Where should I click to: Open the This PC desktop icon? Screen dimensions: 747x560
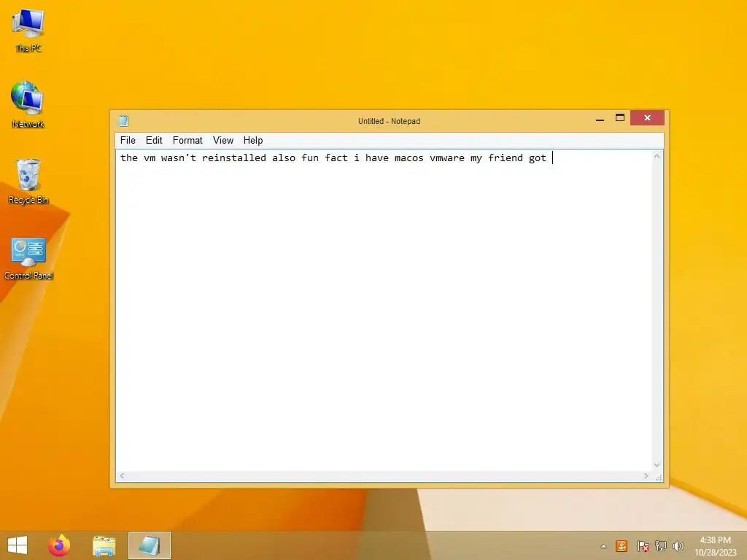tap(28, 29)
